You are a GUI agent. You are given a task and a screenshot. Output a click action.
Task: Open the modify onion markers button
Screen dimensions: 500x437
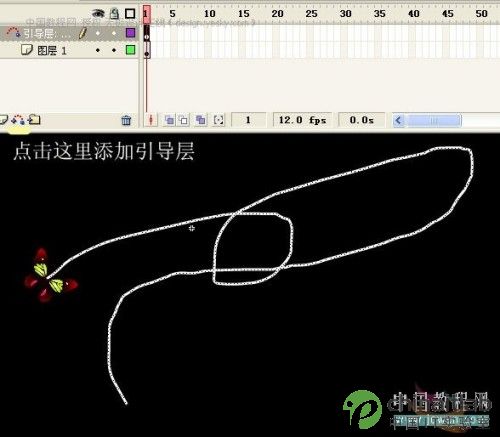coord(218,120)
